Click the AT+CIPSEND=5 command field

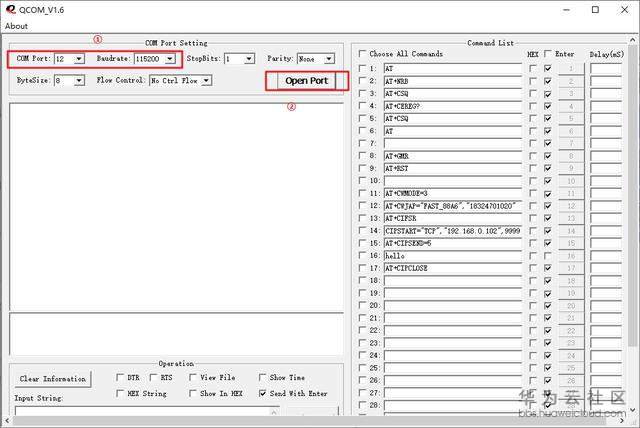[x=453, y=243]
